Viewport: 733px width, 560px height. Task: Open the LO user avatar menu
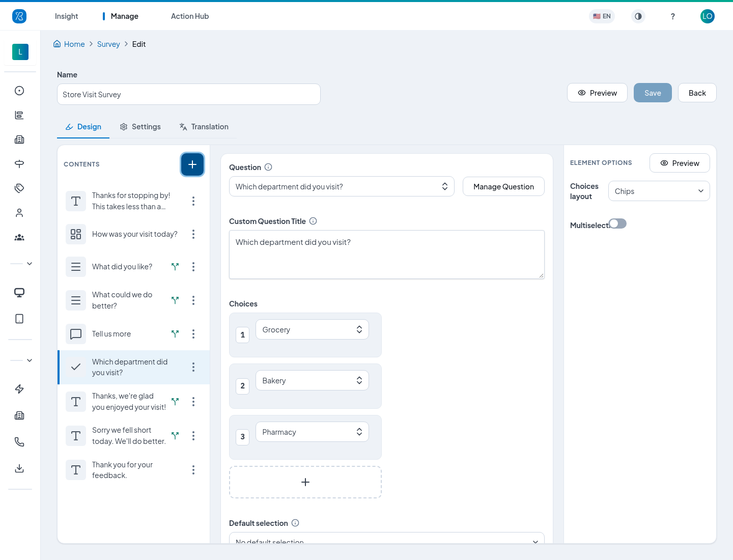tap(708, 16)
